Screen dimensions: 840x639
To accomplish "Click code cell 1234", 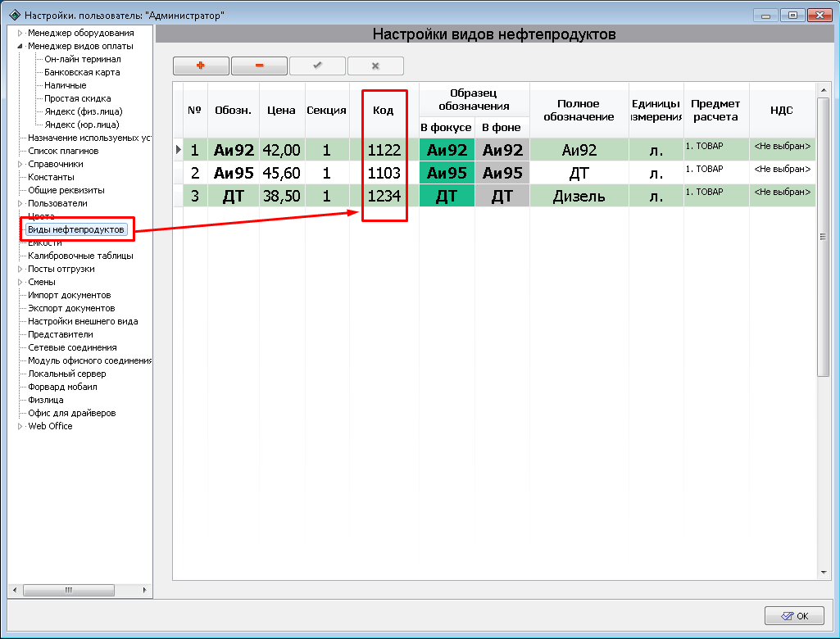I will pos(384,196).
